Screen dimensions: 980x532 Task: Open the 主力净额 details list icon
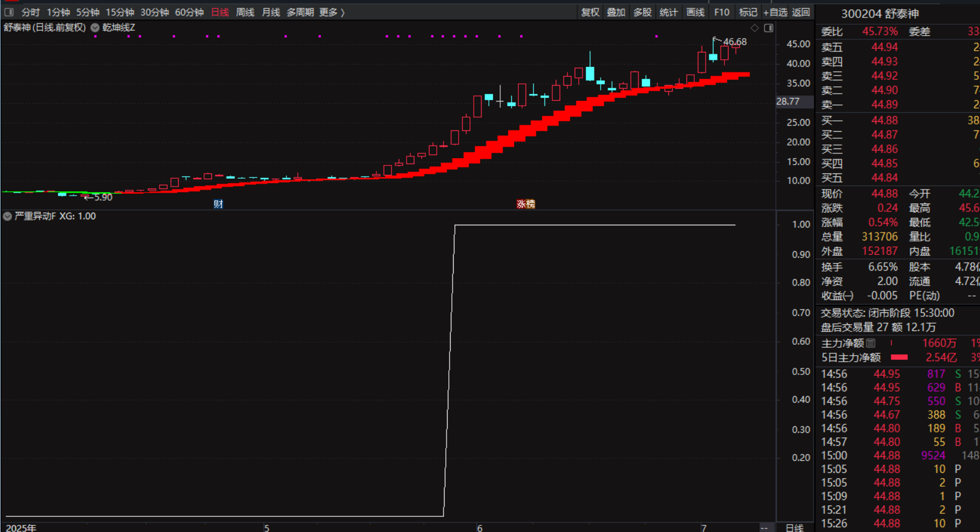tap(871, 343)
